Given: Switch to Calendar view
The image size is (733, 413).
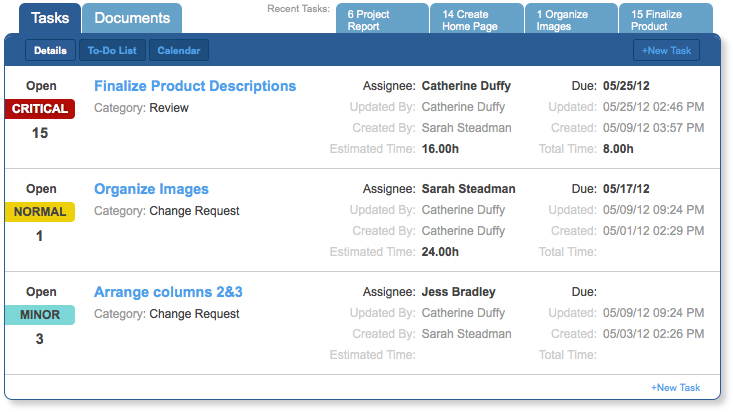Looking at the screenshot, I should coord(180,50).
